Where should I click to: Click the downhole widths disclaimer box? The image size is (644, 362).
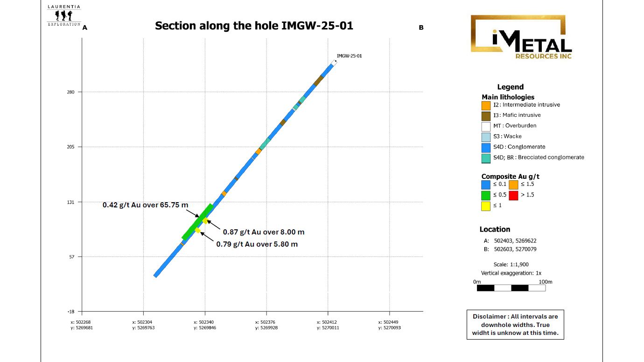(x=515, y=325)
